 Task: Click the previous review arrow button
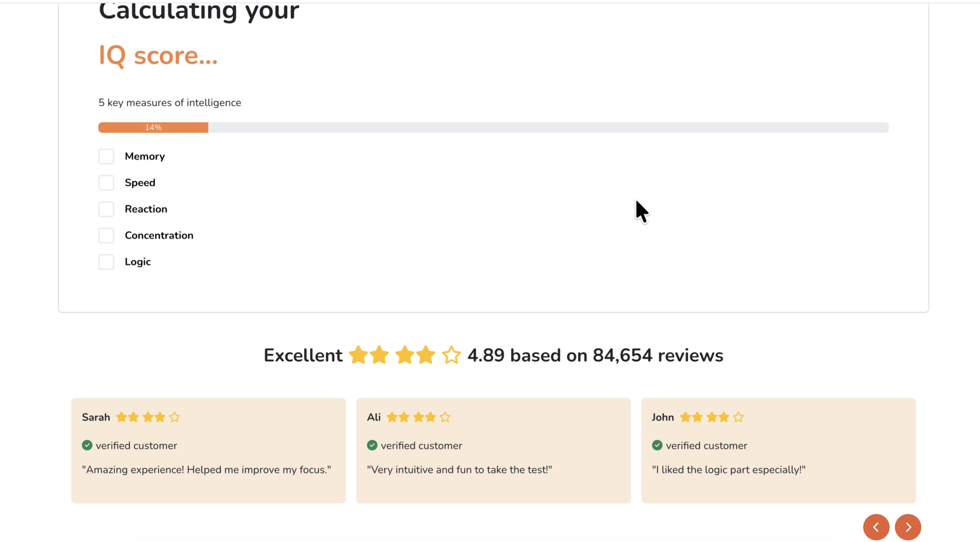(876, 527)
